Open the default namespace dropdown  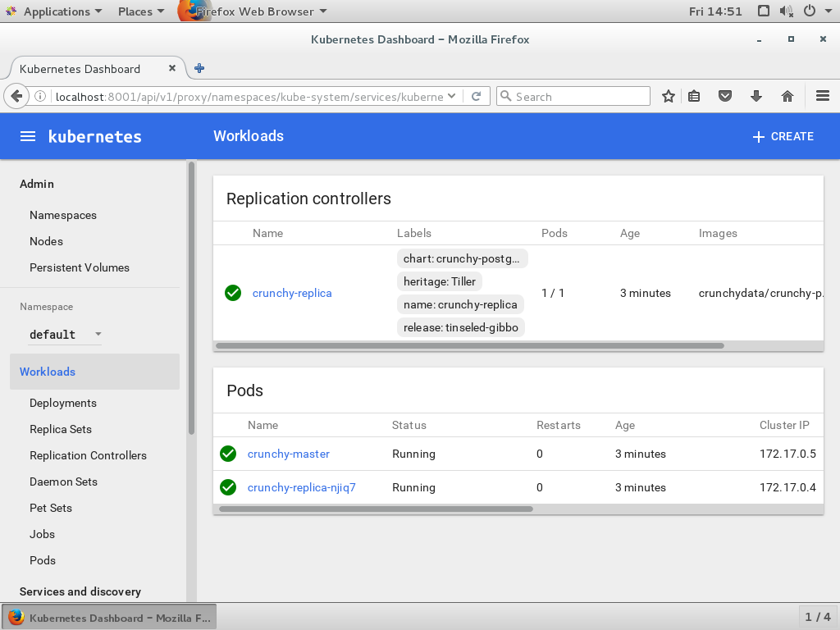click(66, 335)
